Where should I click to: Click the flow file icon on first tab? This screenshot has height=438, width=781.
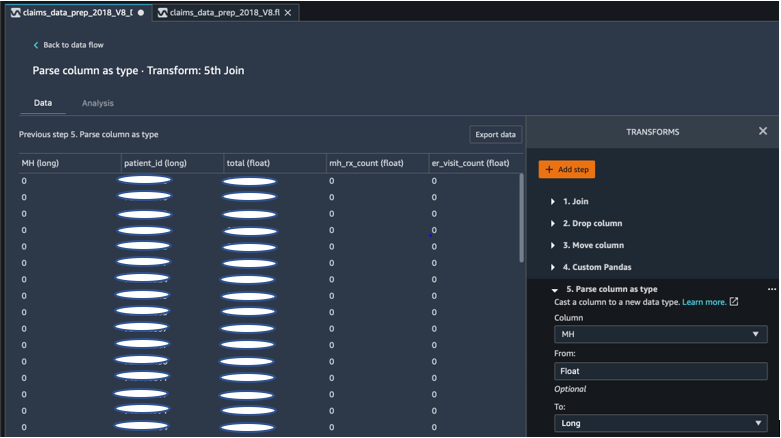pyautogui.click(x=15, y=13)
